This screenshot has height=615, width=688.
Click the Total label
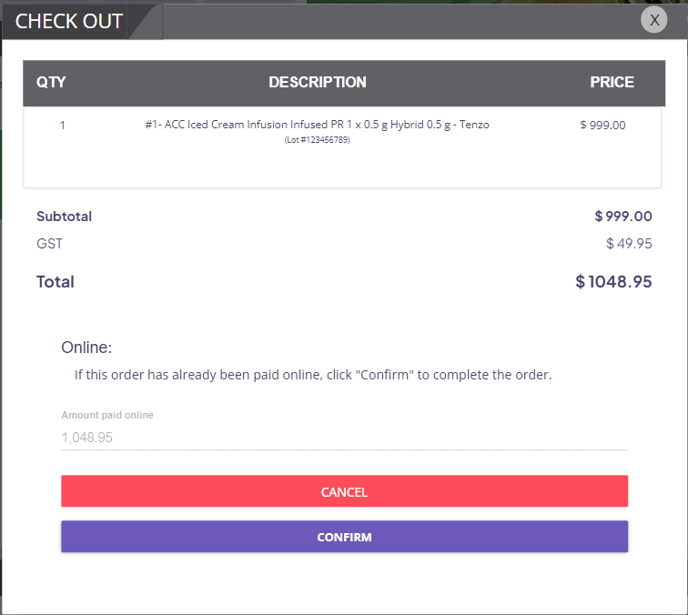click(x=55, y=282)
